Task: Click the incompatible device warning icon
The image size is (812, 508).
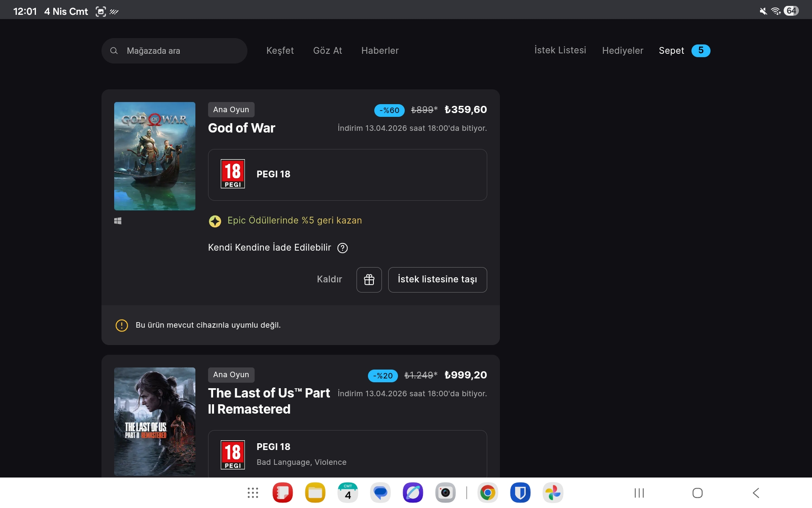Action: point(122,325)
